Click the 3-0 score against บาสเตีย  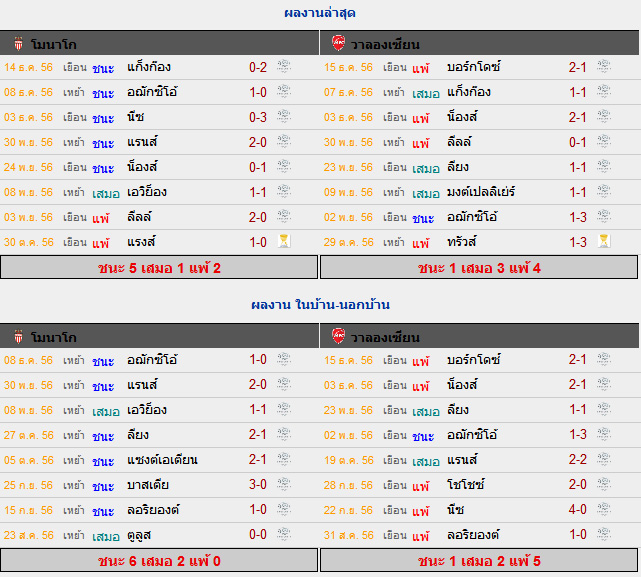pyautogui.click(x=258, y=485)
